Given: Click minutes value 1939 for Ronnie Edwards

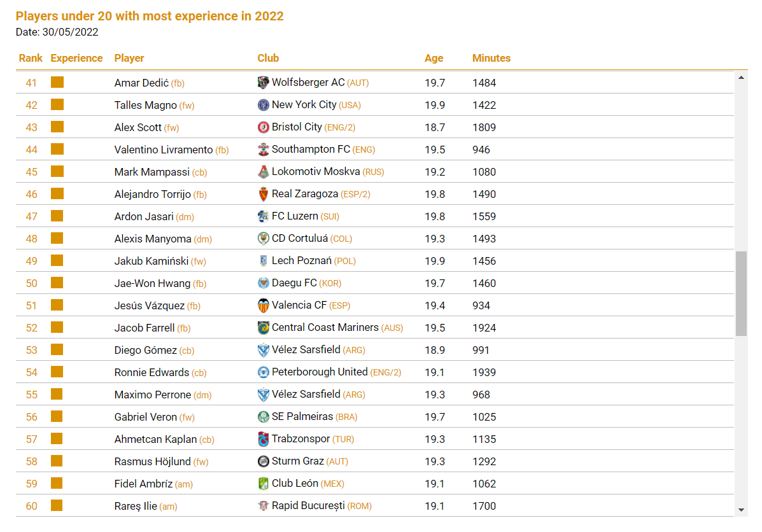Looking at the screenshot, I should [x=484, y=373].
